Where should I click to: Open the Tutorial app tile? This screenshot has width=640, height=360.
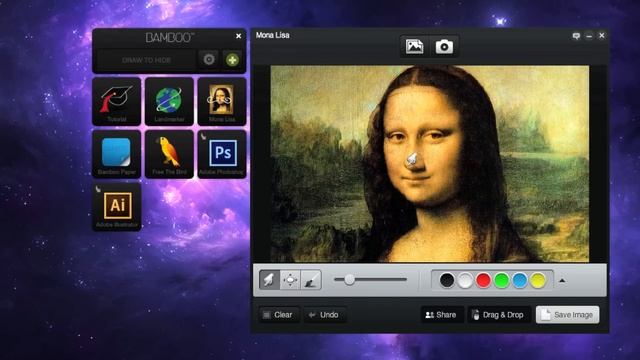point(117,101)
